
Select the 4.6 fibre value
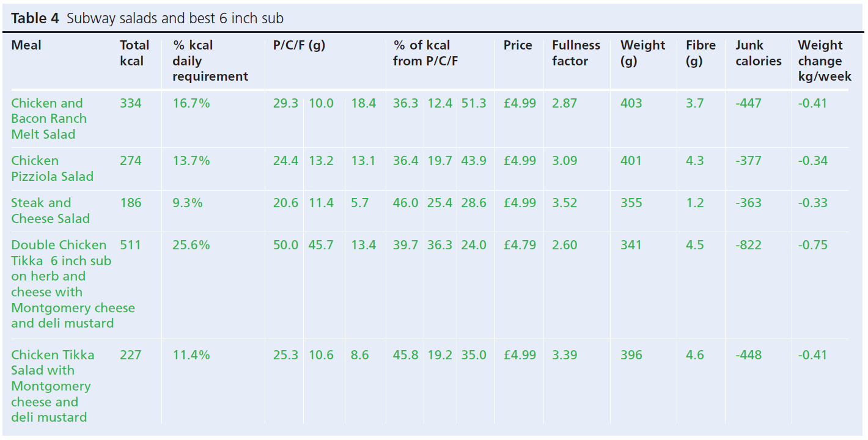pyautogui.click(x=695, y=355)
